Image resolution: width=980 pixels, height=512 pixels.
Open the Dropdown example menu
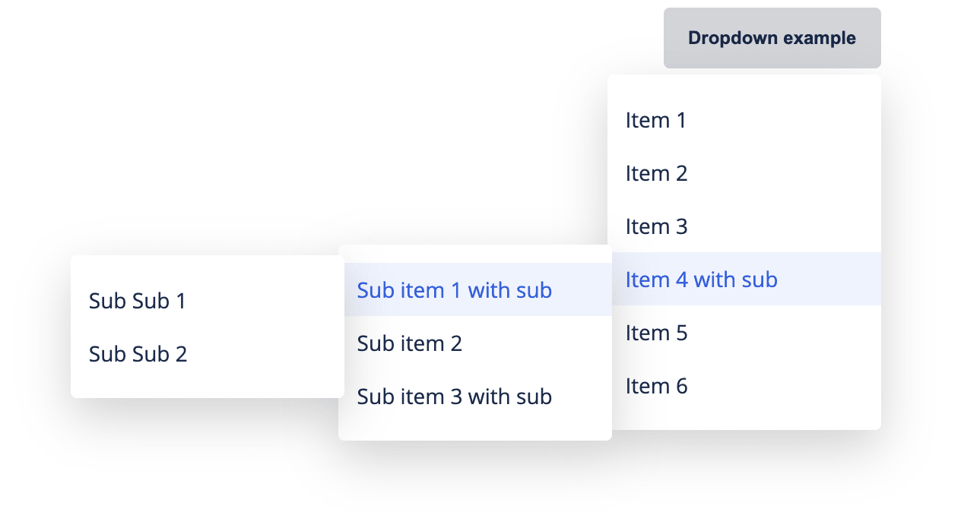(771, 37)
